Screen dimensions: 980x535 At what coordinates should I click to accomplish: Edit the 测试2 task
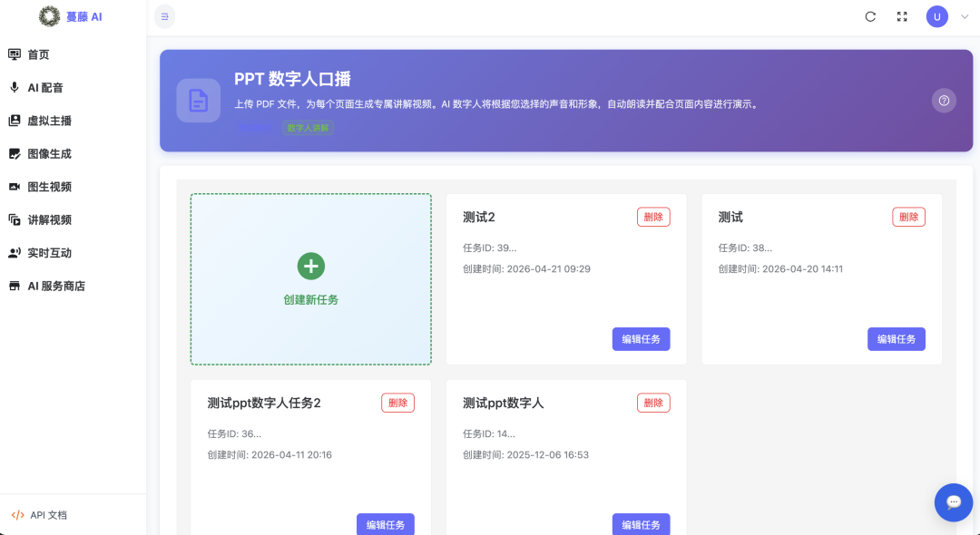tap(641, 339)
